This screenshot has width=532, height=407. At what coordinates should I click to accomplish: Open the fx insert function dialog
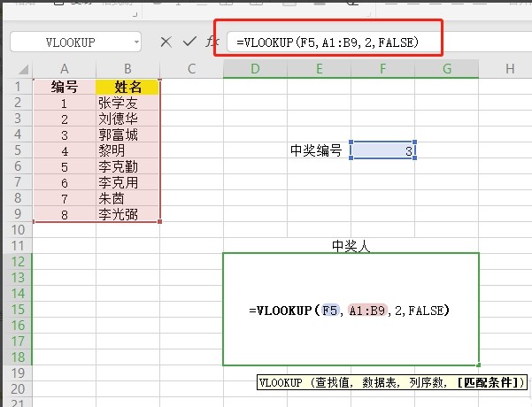[212, 42]
